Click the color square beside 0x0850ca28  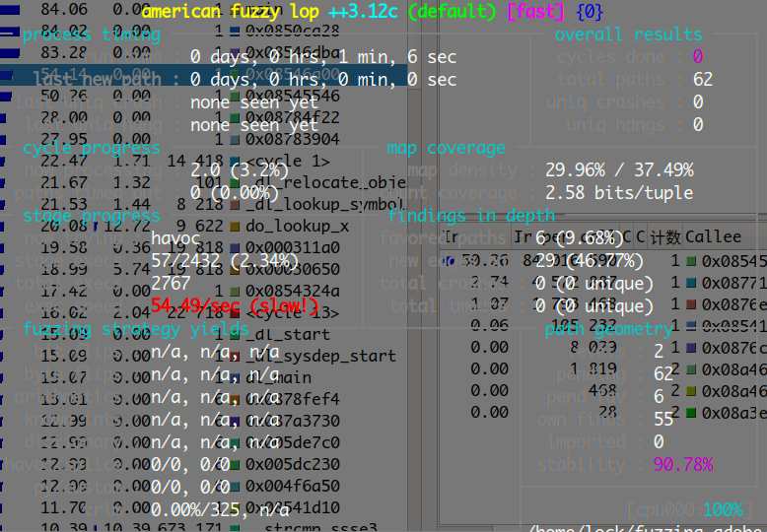click(x=235, y=32)
